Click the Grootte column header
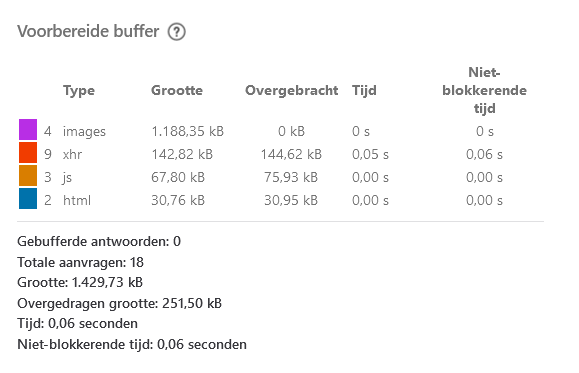Viewport: 579px width, 373px height. [177, 90]
